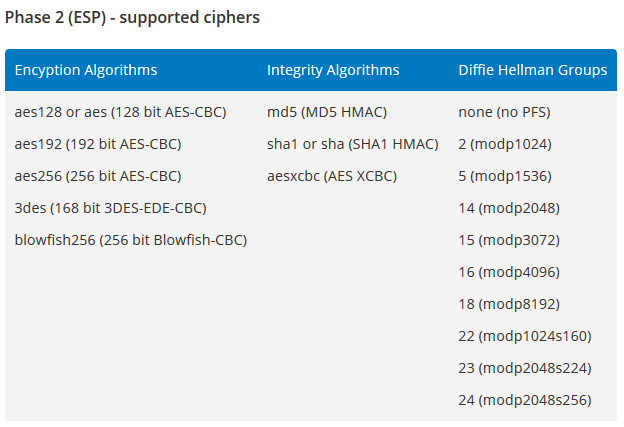Click the 16 (modp4096) group
This screenshot has height=427, width=624.
[x=509, y=272]
